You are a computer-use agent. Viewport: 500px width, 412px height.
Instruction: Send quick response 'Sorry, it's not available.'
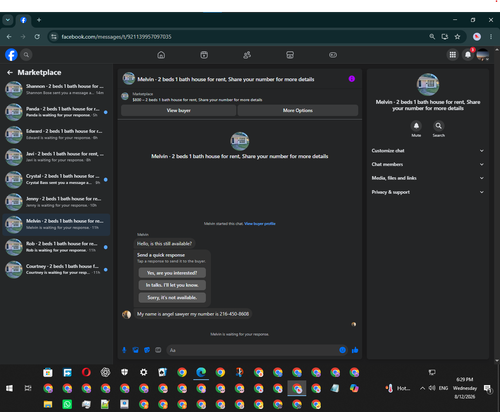pos(172,297)
